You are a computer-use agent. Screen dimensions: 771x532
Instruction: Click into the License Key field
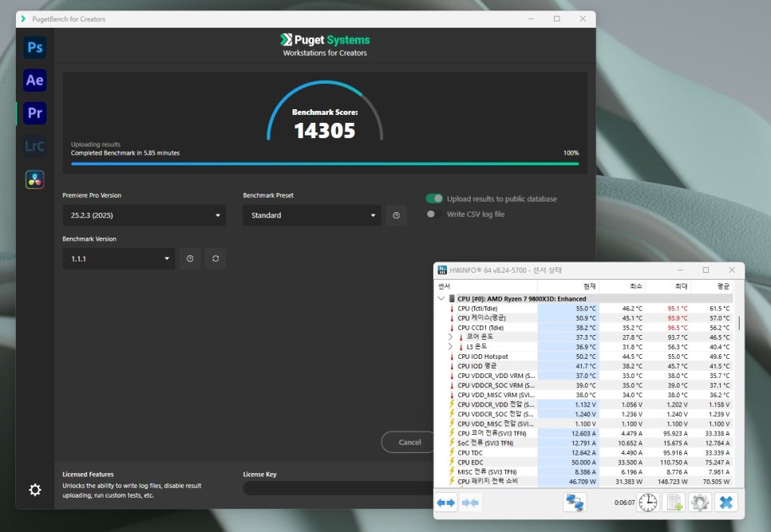point(338,488)
